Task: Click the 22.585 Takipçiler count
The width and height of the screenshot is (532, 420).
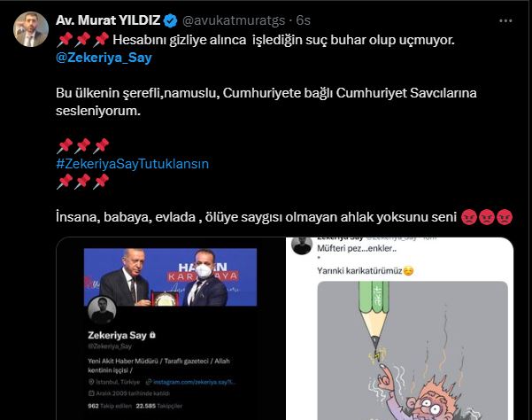Action: pos(159,406)
